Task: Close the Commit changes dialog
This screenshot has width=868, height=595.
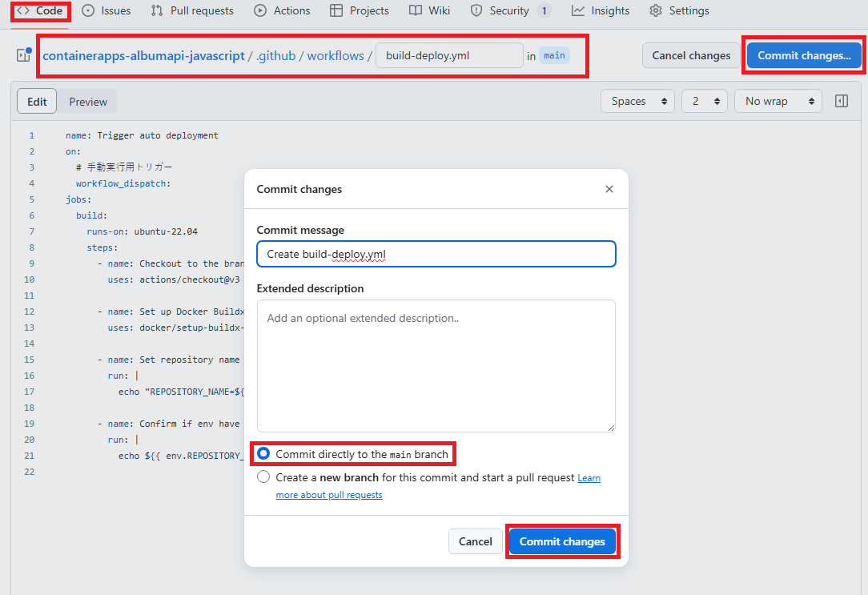Action: 609,189
